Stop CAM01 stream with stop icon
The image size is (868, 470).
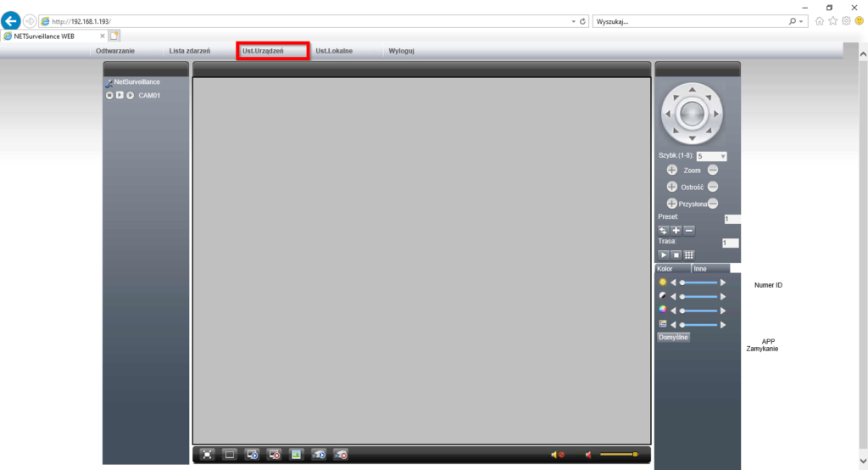pyautogui.click(x=109, y=95)
